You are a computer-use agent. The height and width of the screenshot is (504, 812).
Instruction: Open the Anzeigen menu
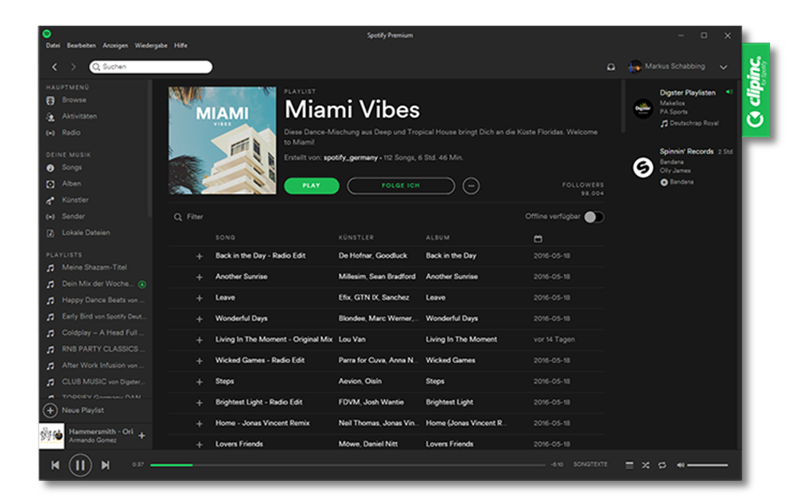[x=115, y=45]
